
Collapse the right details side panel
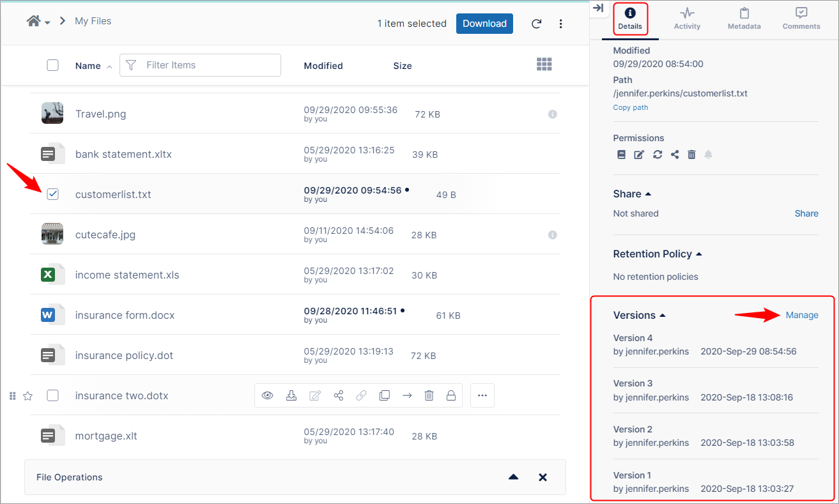(x=598, y=8)
